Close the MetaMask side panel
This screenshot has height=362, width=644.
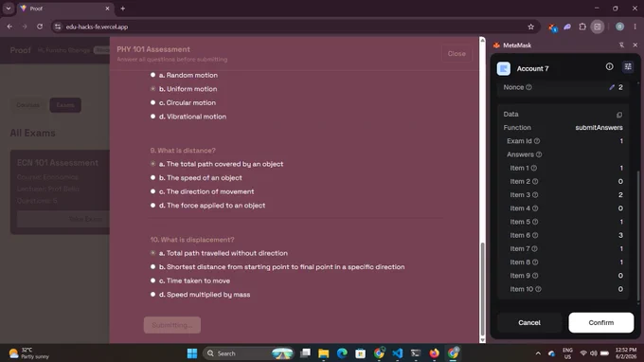click(x=635, y=45)
